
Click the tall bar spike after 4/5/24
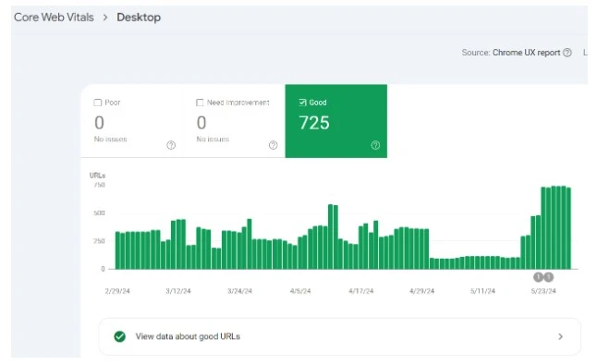[331, 237]
